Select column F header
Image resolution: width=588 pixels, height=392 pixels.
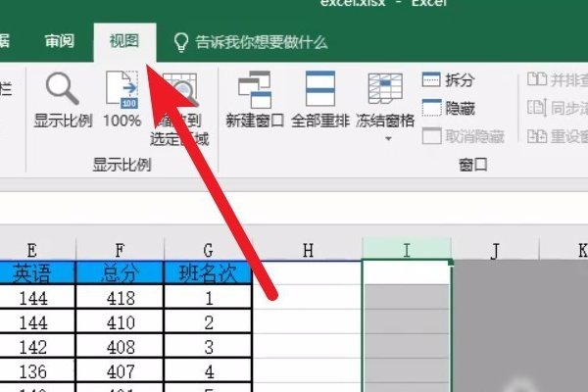point(120,250)
